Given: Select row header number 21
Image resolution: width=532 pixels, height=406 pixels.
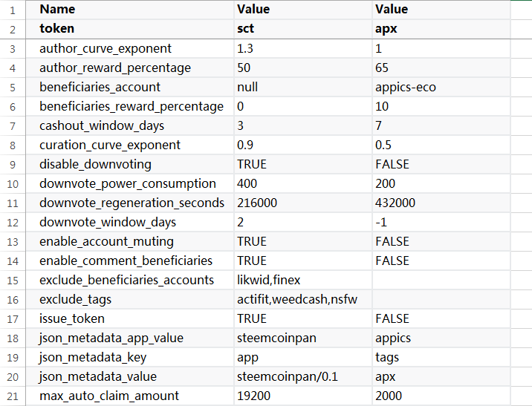Looking at the screenshot, I should (12, 396).
